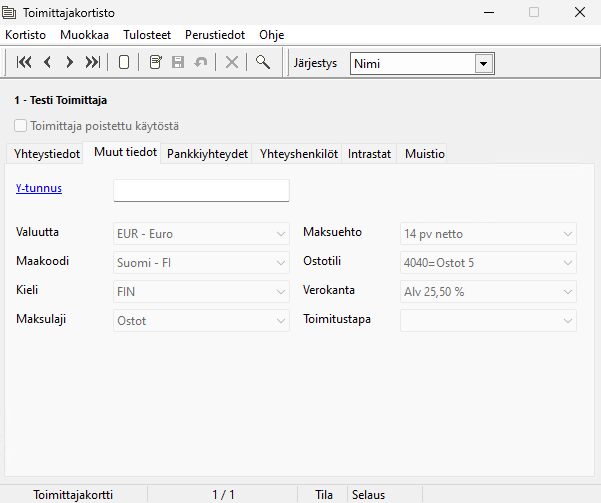Open the Kortisto menu

coord(25,35)
